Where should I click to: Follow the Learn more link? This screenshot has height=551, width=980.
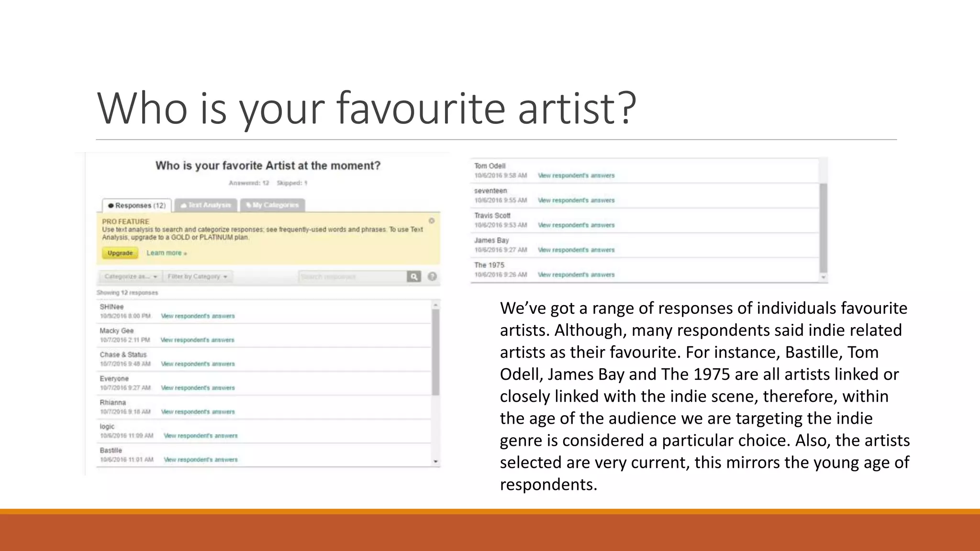click(x=167, y=253)
